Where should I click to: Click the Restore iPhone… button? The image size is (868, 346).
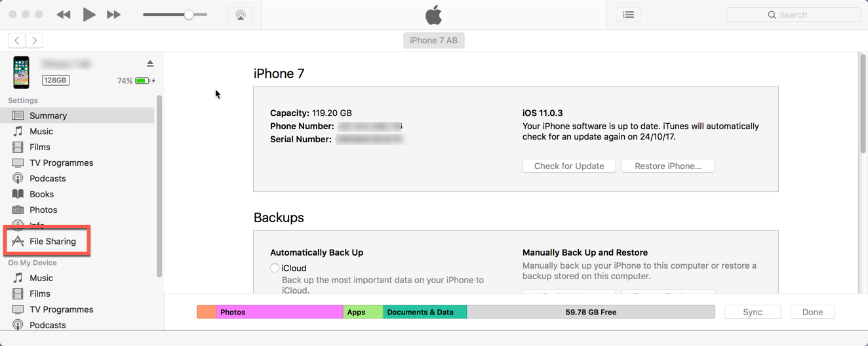point(668,166)
